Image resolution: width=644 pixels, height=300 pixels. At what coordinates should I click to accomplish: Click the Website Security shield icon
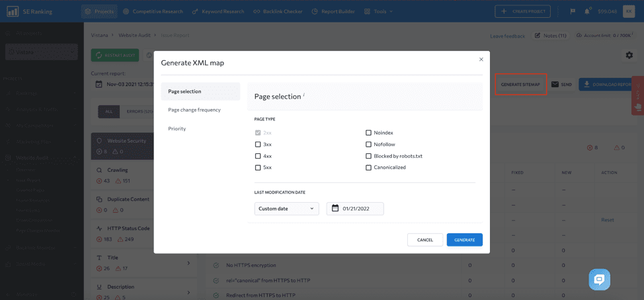[99, 141]
